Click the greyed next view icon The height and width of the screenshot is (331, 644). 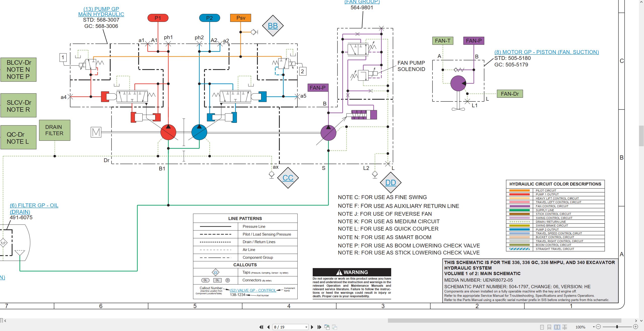pos(335,327)
